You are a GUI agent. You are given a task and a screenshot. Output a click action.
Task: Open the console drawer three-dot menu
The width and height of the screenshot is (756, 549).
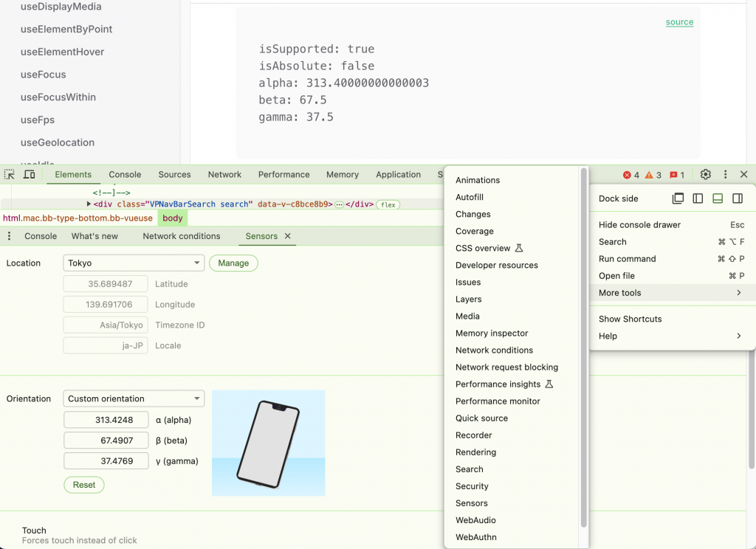click(9, 235)
